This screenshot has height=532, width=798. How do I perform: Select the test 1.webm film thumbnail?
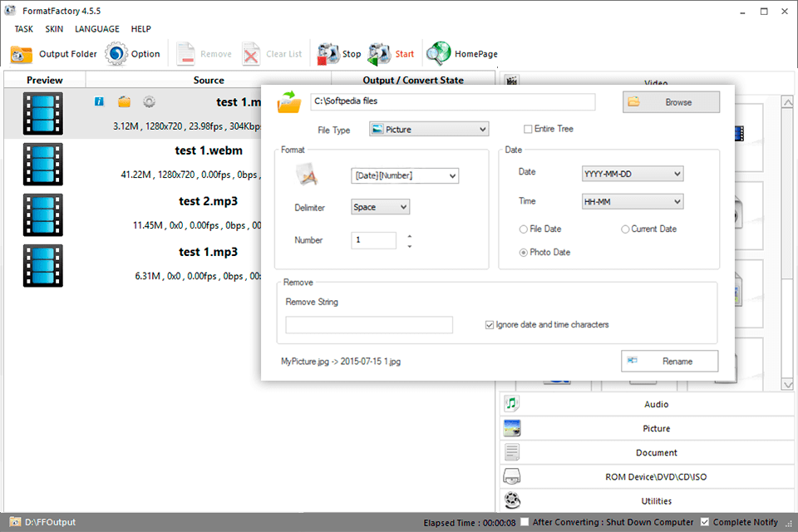42,165
